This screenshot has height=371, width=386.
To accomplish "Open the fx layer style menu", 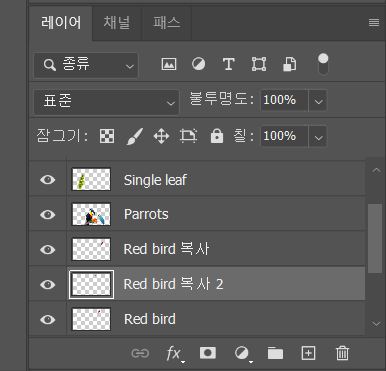I will click(x=175, y=354).
